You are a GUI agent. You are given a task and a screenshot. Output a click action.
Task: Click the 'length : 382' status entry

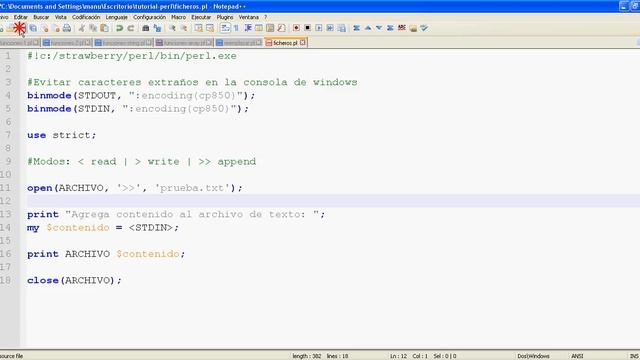coord(307,356)
